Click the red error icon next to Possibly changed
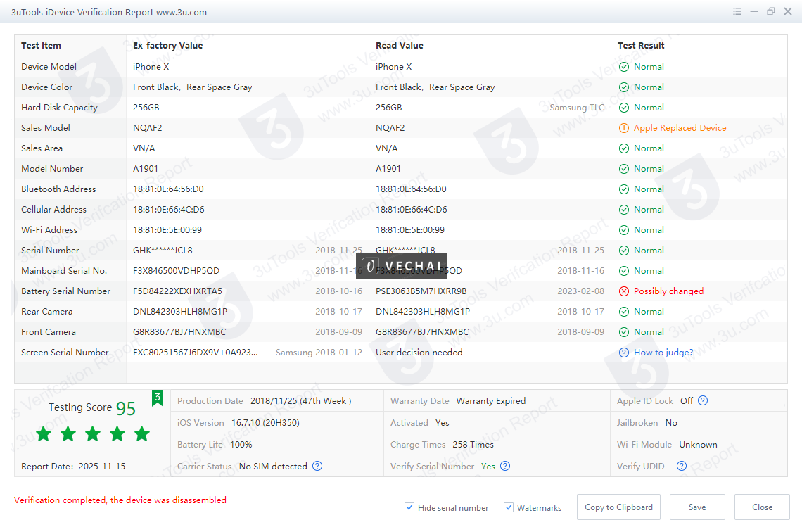 pos(624,291)
